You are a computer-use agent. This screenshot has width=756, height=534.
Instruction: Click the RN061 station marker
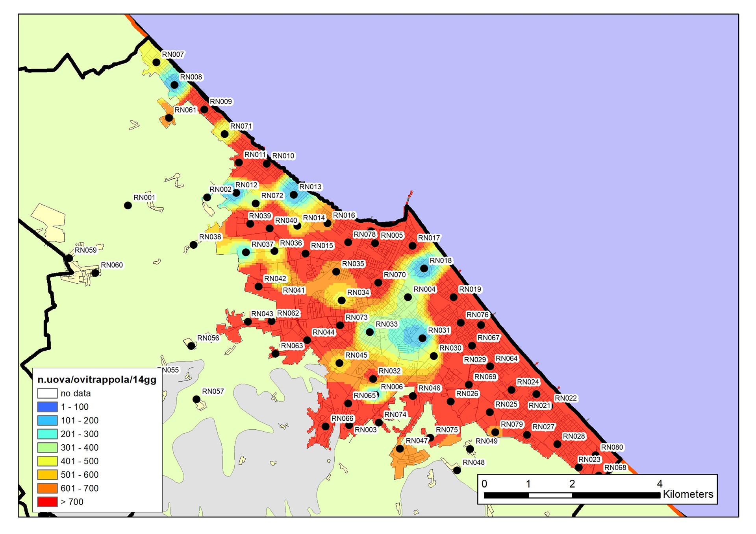169,118
